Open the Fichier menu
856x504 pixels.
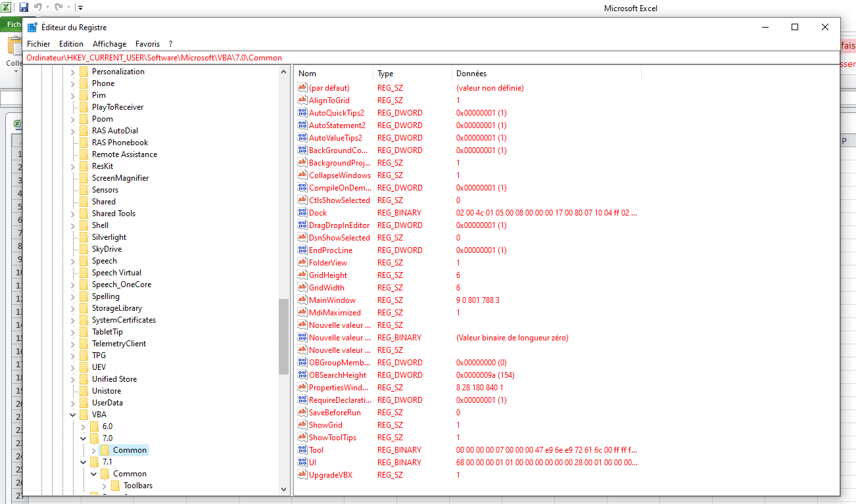point(38,44)
